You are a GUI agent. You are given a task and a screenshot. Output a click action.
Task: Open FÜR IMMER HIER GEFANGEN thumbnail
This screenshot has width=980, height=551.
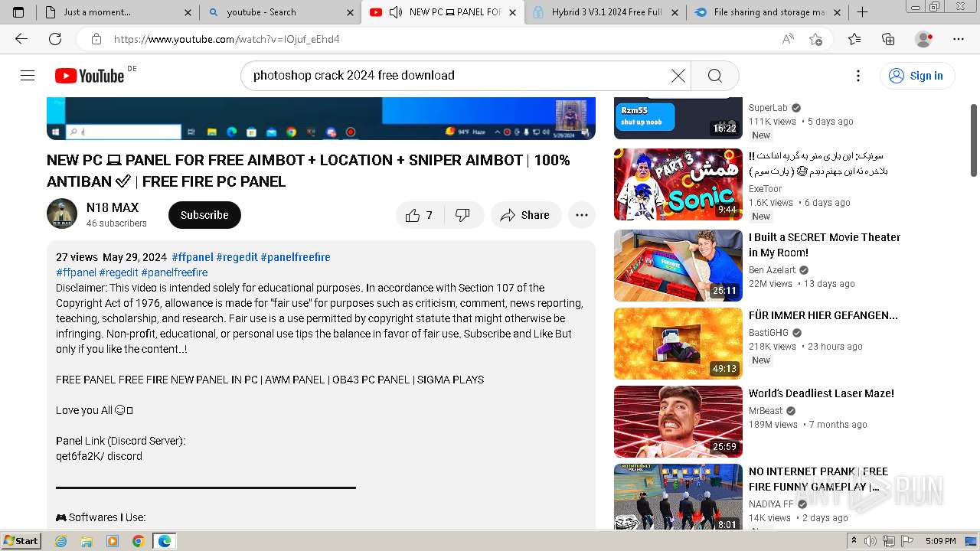678,344
